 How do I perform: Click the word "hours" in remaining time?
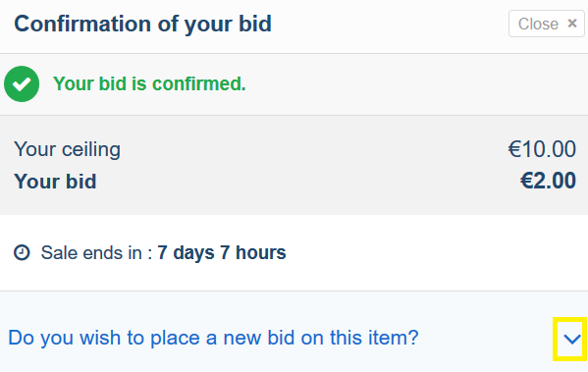click(261, 252)
